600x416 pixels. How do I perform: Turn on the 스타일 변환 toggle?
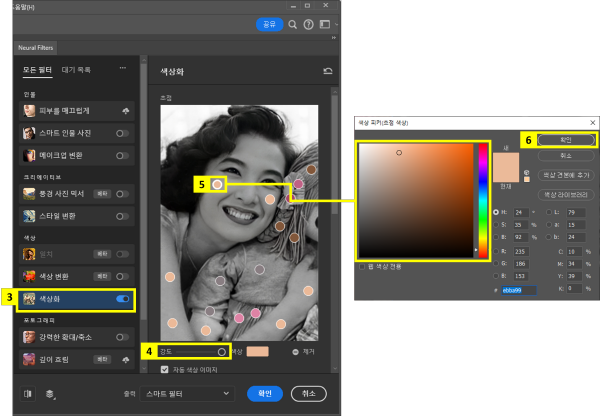(x=122, y=216)
